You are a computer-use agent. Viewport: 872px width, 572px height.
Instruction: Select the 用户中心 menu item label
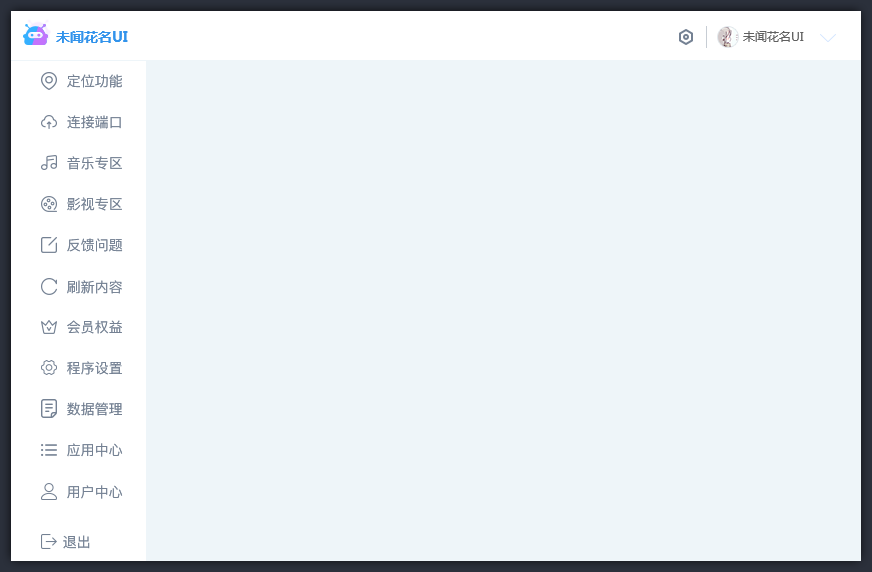(95, 492)
